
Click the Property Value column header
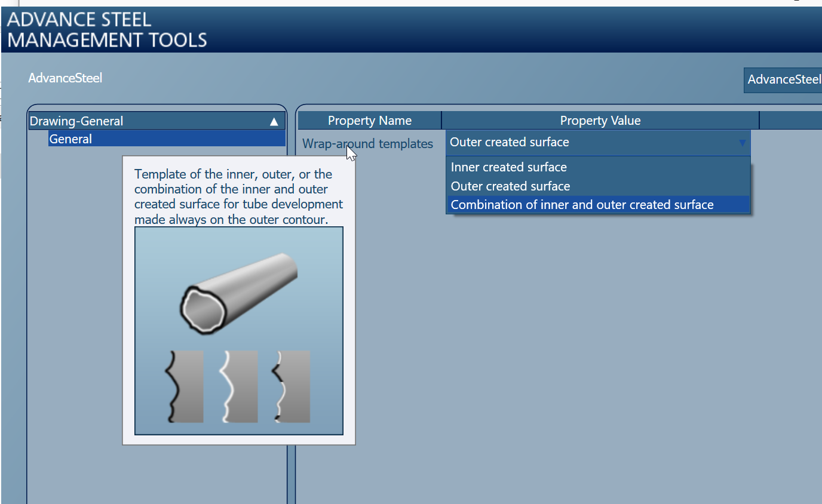pos(600,120)
